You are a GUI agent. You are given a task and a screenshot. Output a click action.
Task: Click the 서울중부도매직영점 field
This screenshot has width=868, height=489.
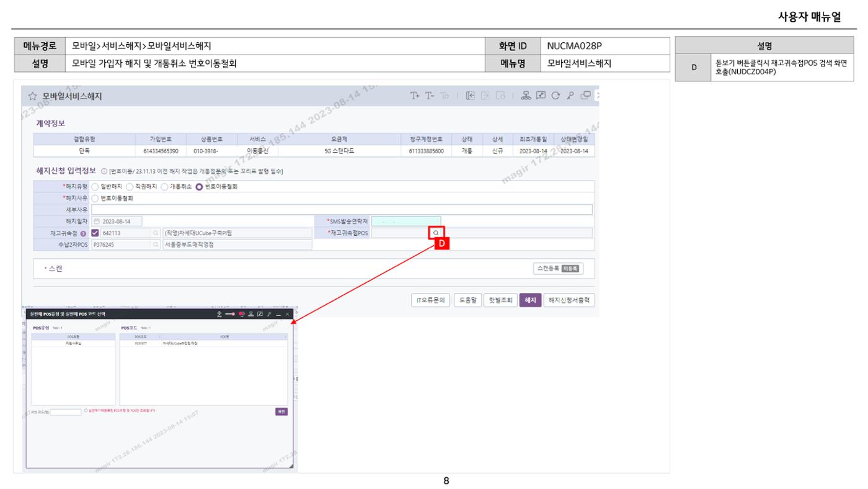(236, 244)
